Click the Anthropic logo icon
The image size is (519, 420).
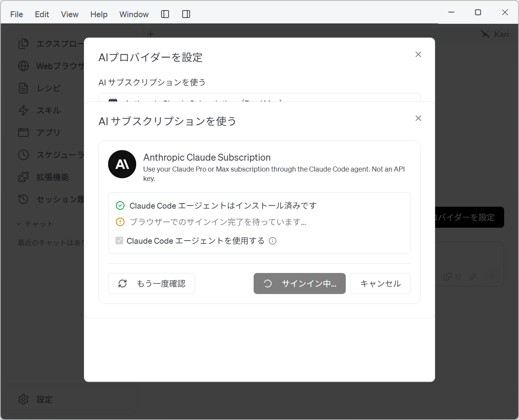pyautogui.click(x=122, y=164)
